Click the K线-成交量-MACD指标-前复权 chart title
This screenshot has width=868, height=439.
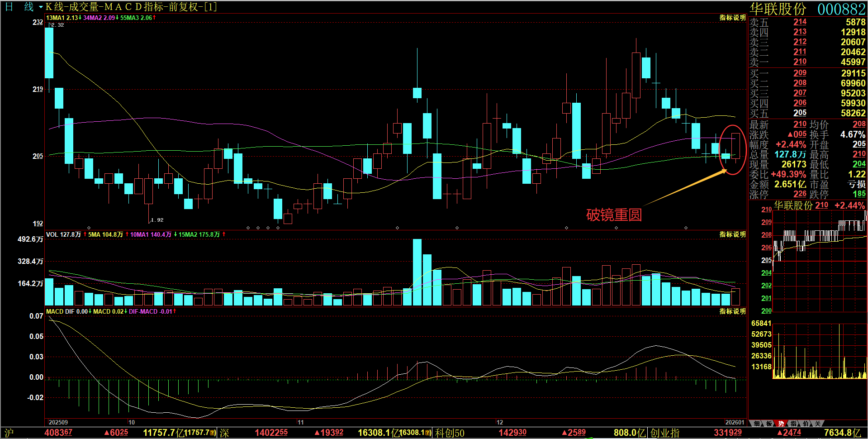[x=131, y=7]
